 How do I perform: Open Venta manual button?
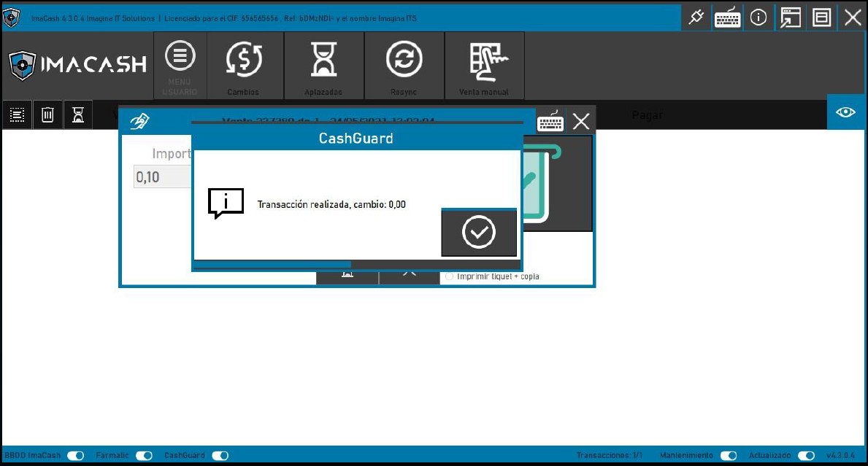[485, 66]
